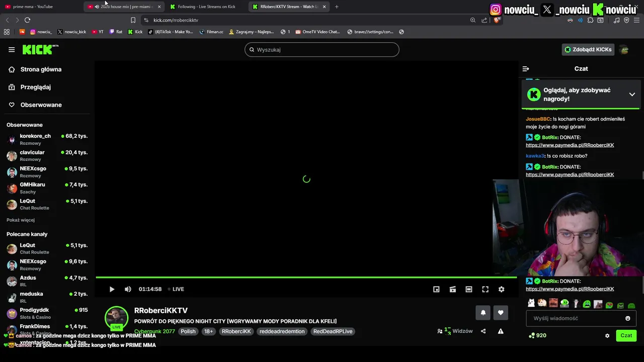Enable picture-in-picture mini player
The image size is (644, 362).
[436, 289]
